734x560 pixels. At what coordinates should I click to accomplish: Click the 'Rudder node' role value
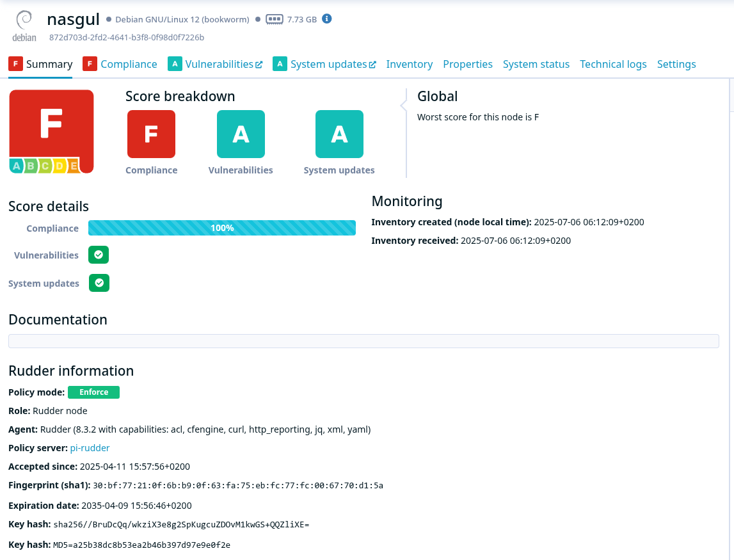[x=60, y=411]
